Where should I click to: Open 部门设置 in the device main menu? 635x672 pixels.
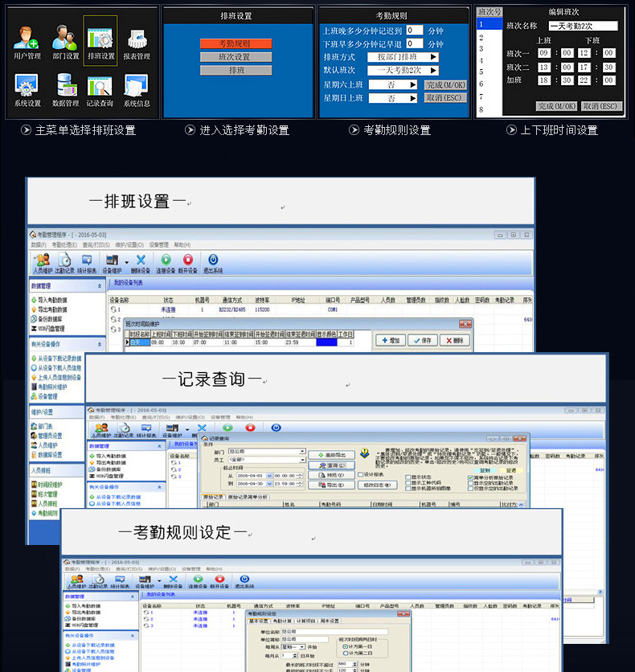(x=66, y=42)
